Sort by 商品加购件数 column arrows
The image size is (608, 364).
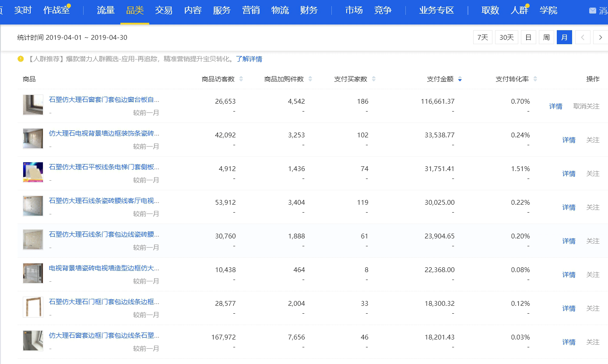pos(310,79)
